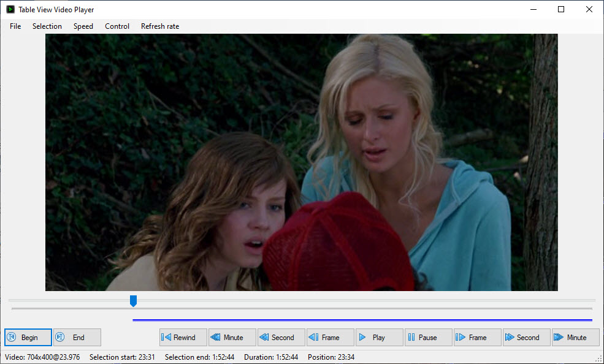Click the Rewind button
Image resolution: width=604 pixels, height=364 pixels.
183,338
